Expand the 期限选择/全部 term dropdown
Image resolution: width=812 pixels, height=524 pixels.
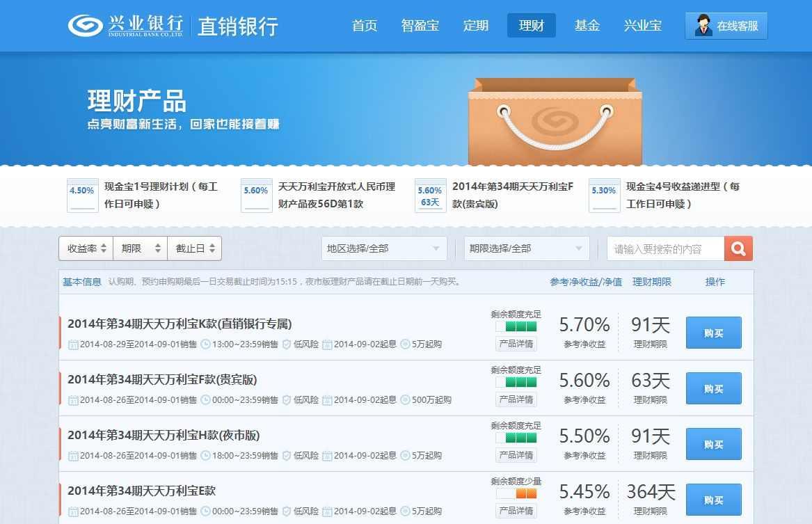(527, 248)
